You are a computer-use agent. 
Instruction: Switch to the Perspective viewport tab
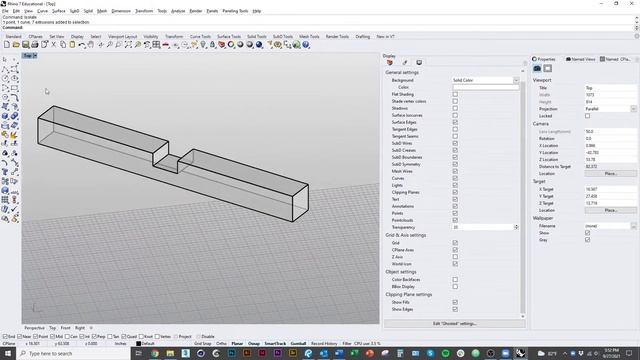pos(34,328)
